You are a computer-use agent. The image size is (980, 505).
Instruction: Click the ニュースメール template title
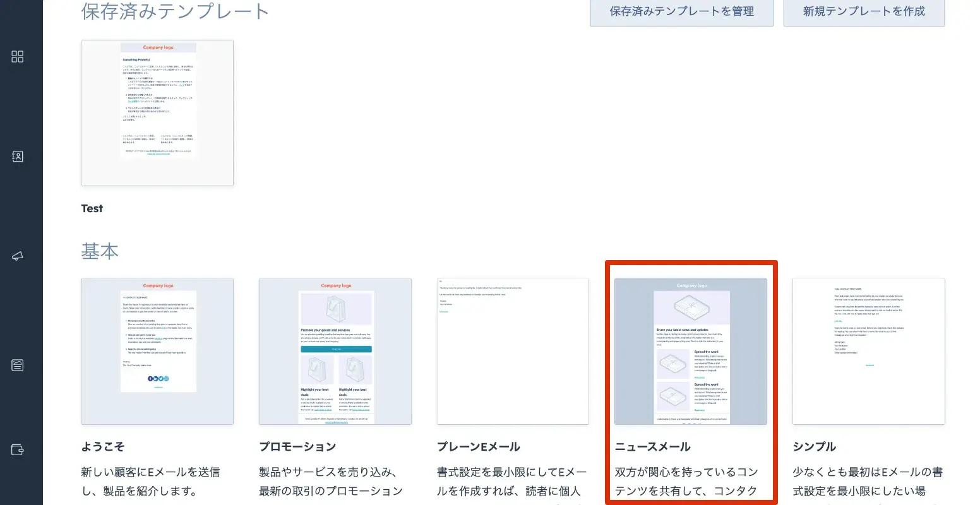point(653,446)
